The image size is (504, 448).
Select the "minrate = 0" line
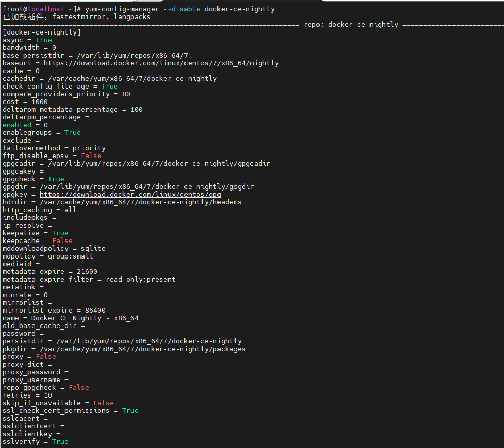(25, 295)
